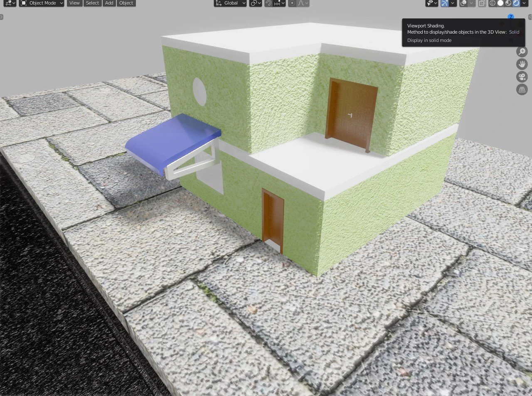Viewport: 532px width, 396px height.
Task: Click the Select menu button
Action: click(x=92, y=3)
